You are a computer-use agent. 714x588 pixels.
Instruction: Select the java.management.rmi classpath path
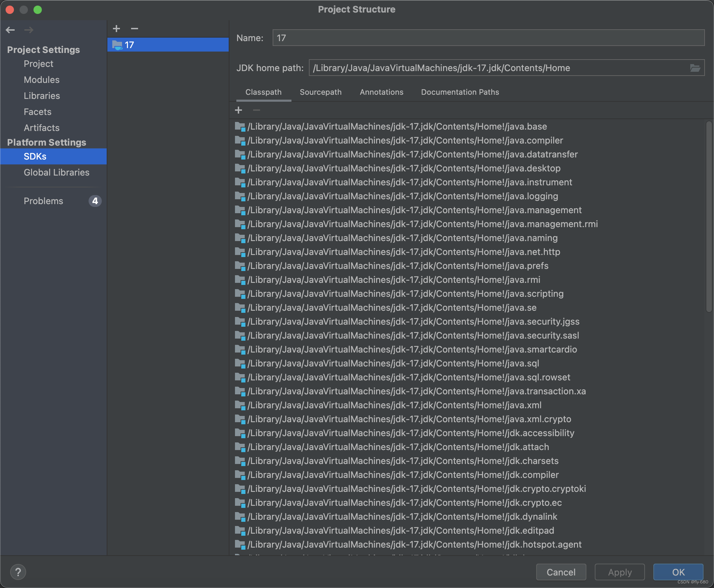coord(423,224)
